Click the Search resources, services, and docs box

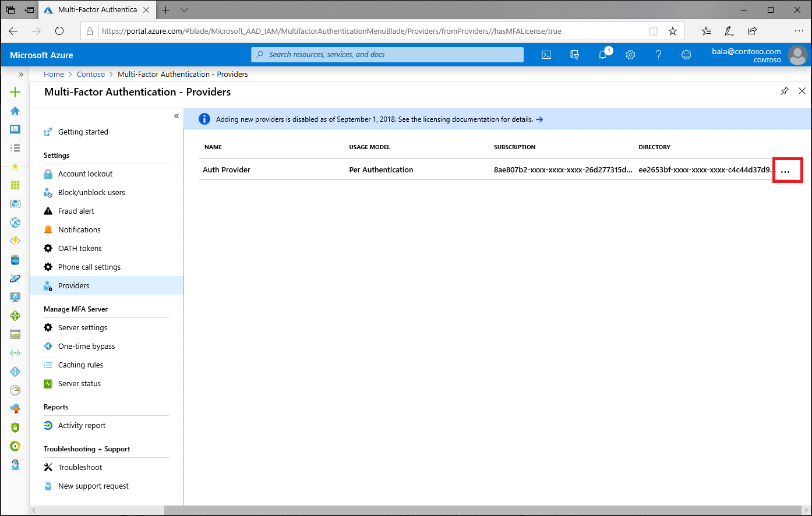[387, 55]
